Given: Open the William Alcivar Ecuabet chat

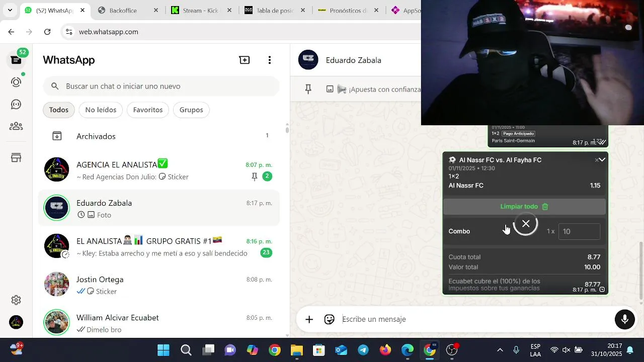Looking at the screenshot, I should point(159,323).
